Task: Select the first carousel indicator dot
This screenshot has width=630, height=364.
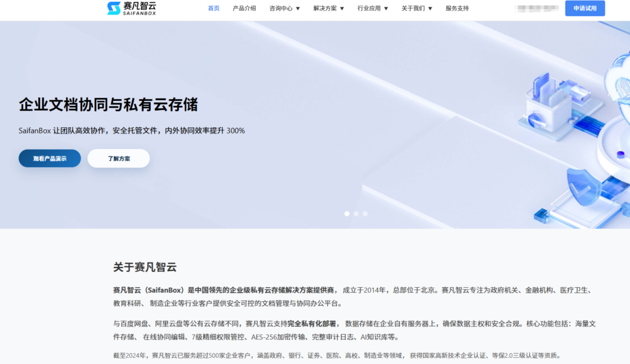Action: tap(346, 213)
